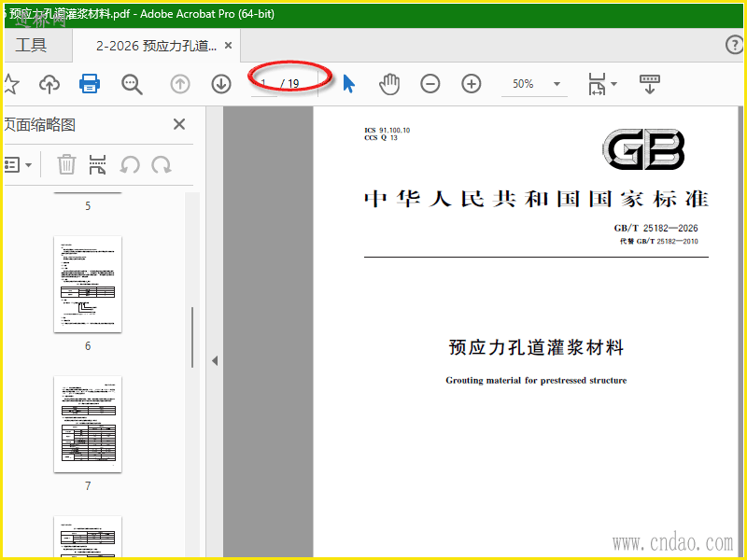Click the thumbnail label 7

point(88,486)
